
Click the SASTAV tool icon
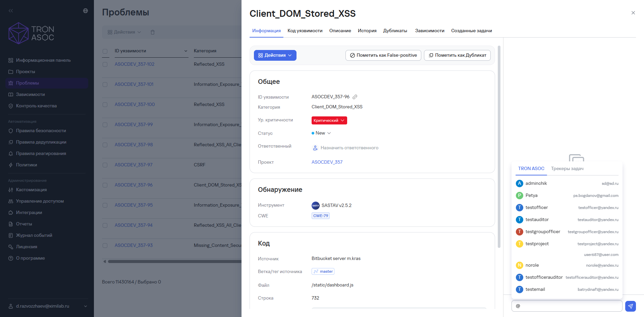tap(316, 206)
